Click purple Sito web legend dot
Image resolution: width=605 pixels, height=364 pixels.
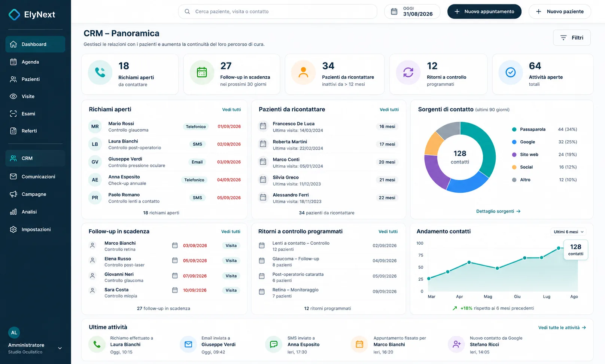[514, 155]
